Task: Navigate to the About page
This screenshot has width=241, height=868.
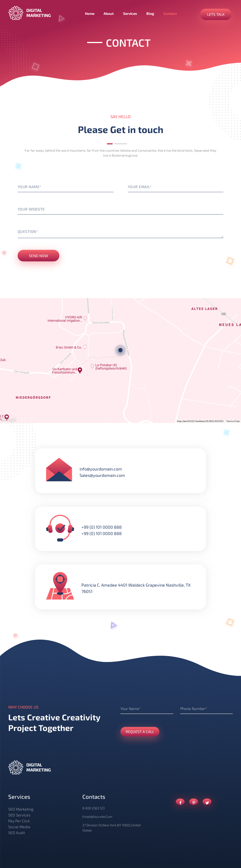Action: pos(108,14)
